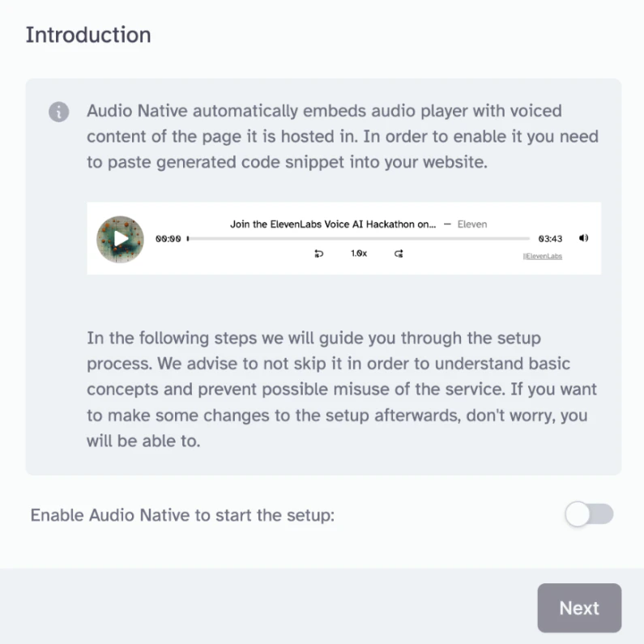644x644 pixels.
Task: Click the rewind icon in the player
Action: (x=319, y=254)
